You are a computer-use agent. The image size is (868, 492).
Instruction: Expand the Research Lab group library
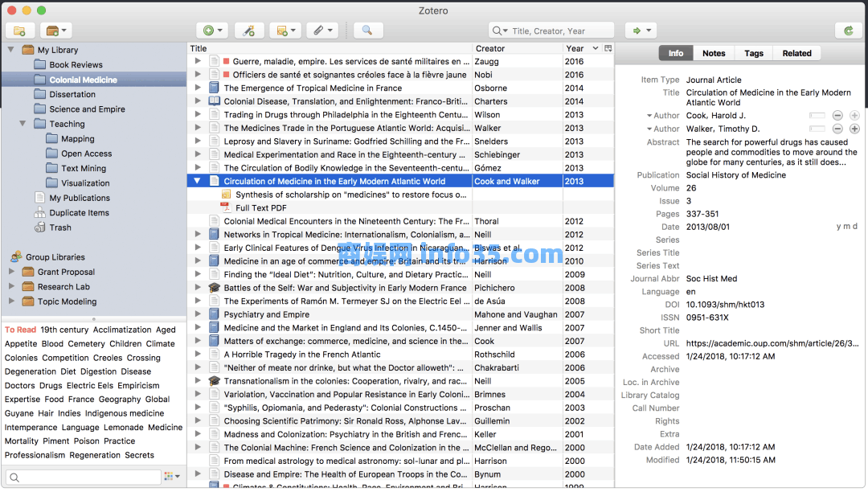11,286
